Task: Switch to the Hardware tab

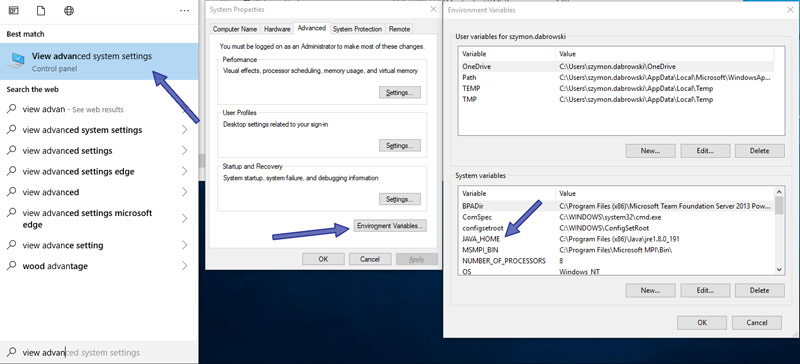Action: 278,29
